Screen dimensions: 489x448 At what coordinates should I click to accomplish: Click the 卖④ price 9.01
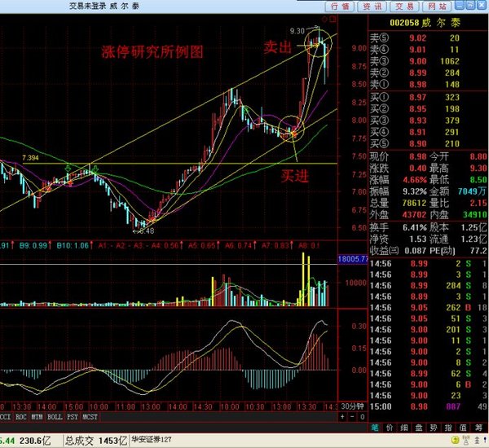[417, 50]
